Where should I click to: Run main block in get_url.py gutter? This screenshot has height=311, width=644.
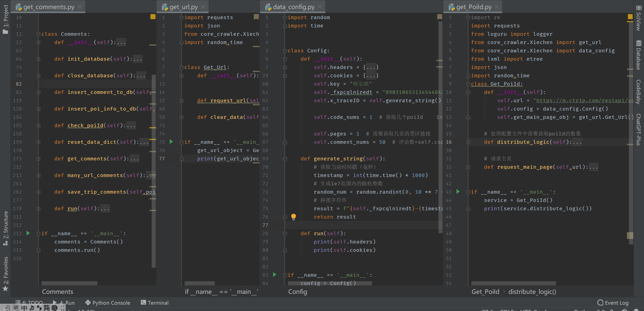coord(171,142)
